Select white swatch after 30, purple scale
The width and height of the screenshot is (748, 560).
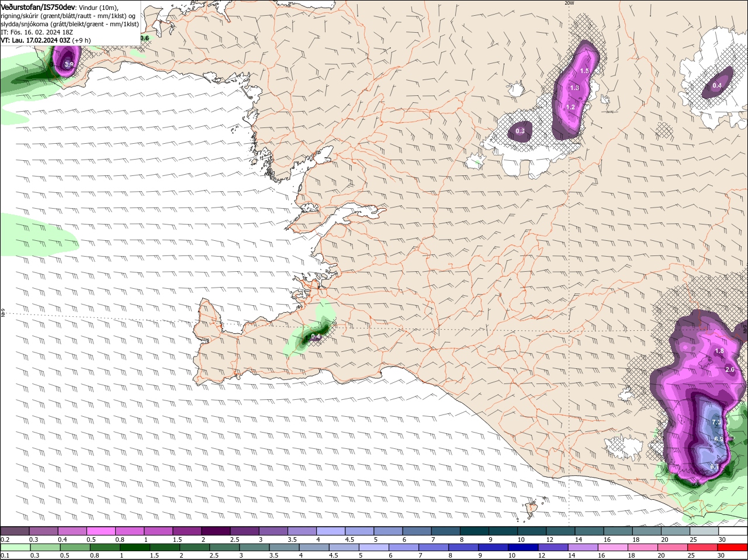pyautogui.click(x=734, y=531)
